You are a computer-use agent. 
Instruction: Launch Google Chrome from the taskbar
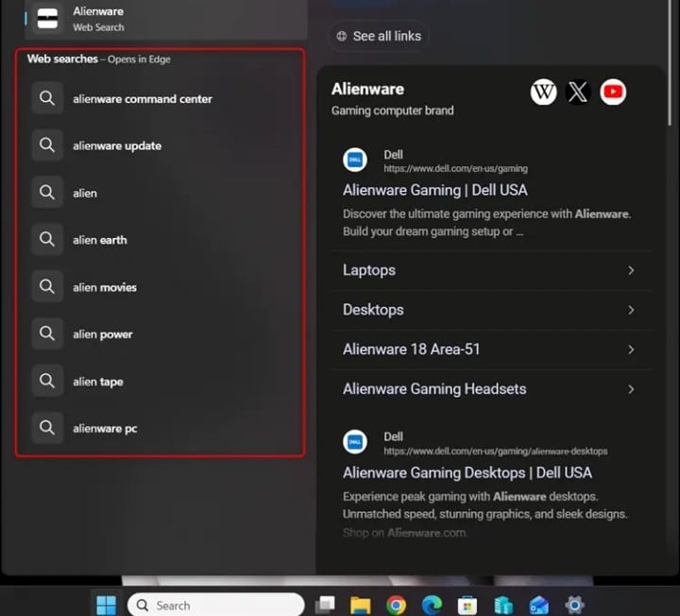pyautogui.click(x=396, y=605)
